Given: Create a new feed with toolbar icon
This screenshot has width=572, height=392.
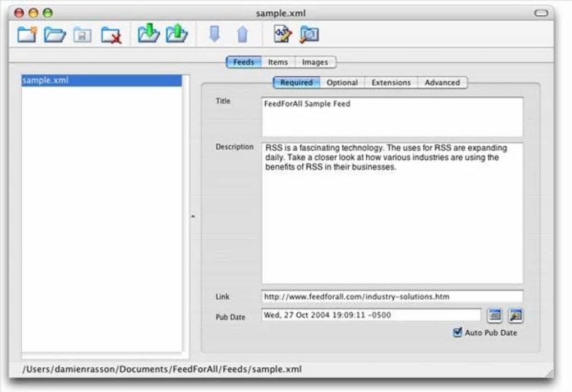Looking at the screenshot, I should [x=27, y=35].
